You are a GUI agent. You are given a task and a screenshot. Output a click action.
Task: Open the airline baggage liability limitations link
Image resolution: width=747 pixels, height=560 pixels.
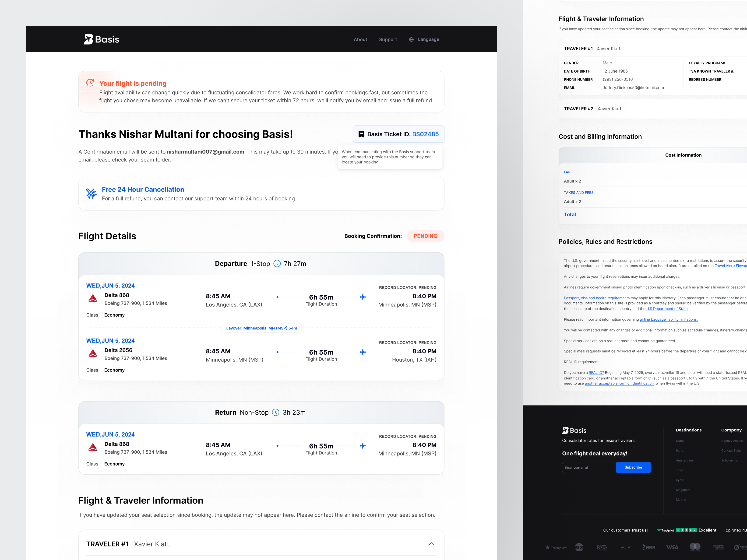(669, 319)
